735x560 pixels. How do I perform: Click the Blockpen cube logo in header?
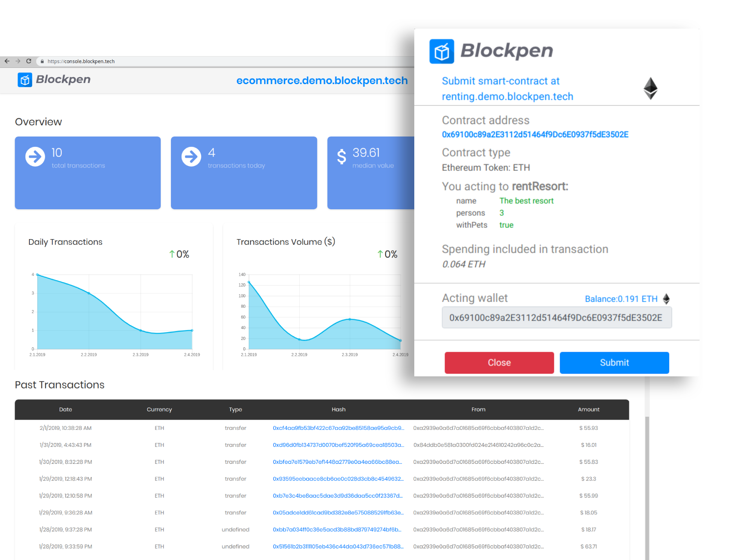pyautogui.click(x=25, y=80)
